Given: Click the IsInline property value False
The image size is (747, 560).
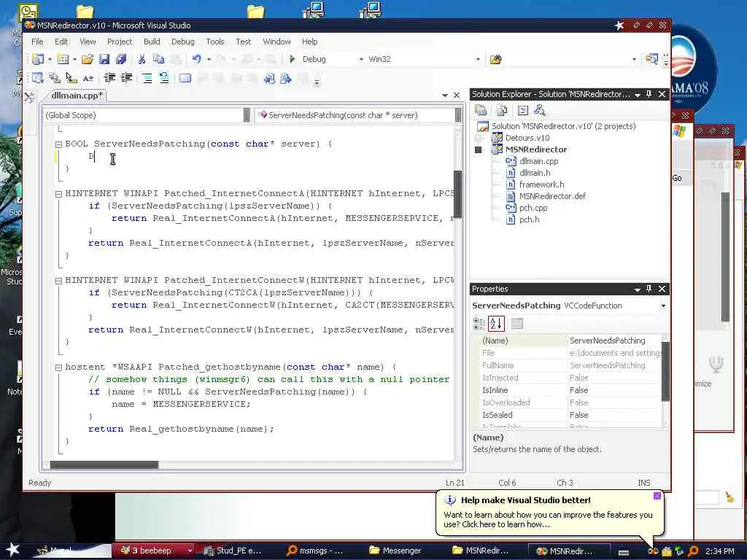Looking at the screenshot, I should [578, 390].
